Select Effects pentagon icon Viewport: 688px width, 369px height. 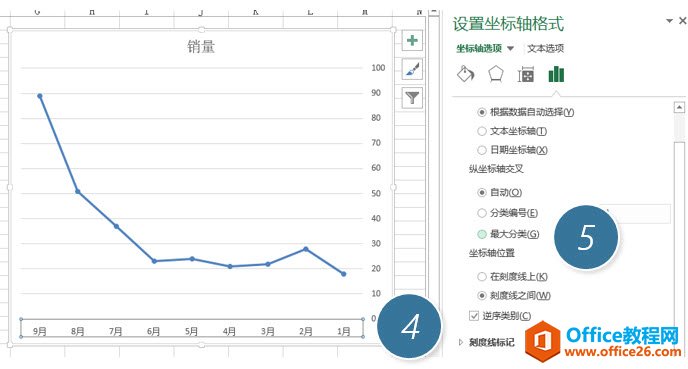[496, 74]
